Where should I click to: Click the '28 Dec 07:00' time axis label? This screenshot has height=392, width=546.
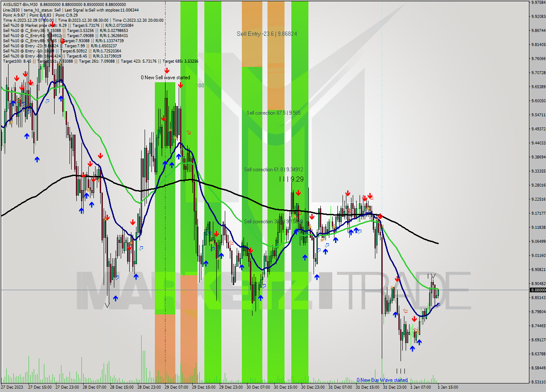pyautogui.click(x=94, y=387)
